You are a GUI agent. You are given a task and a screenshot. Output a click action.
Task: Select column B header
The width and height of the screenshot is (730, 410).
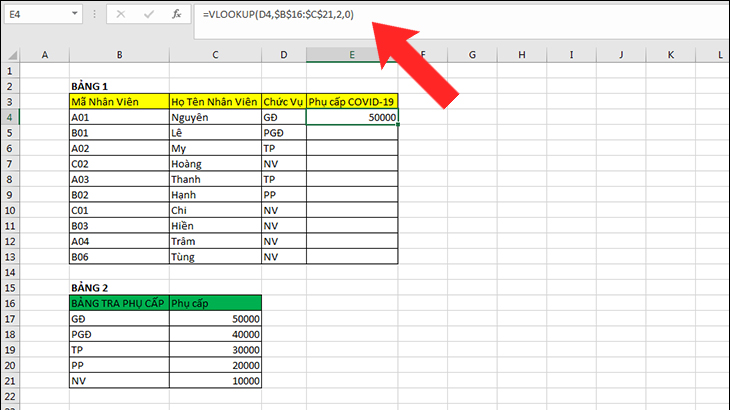pos(119,55)
